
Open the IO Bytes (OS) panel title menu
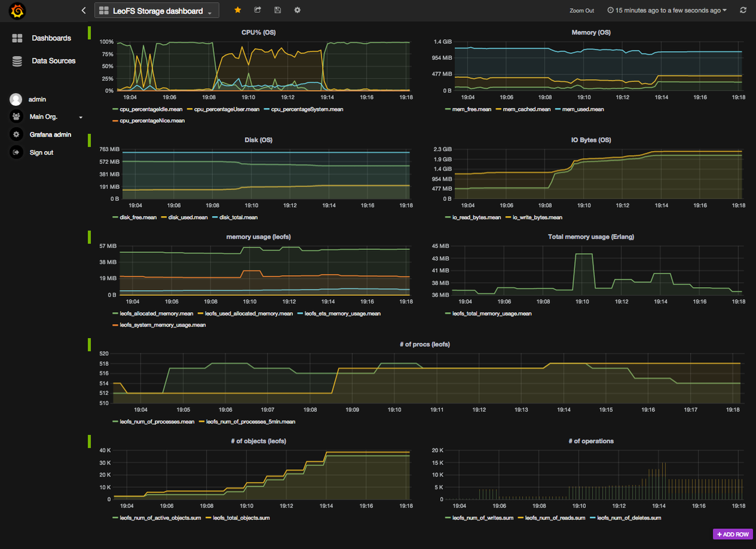click(590, 140)
